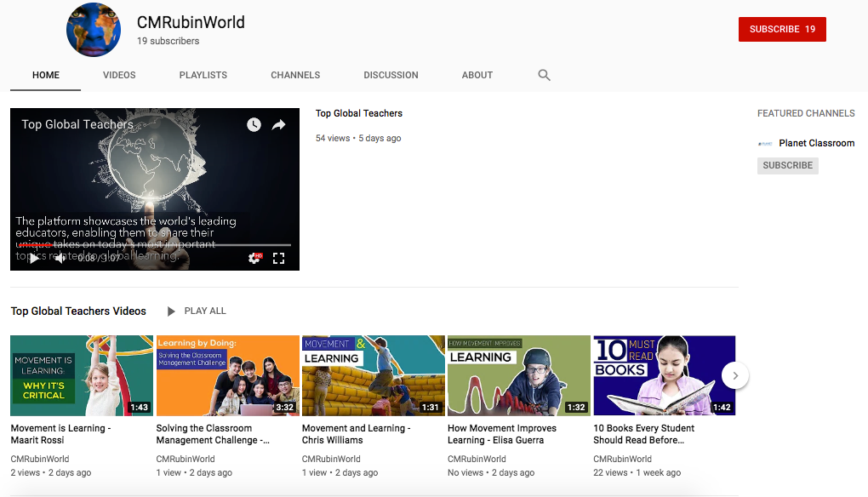Switch to the Videos tab
This screenshot has width=868, height=497.
(x=119, y=75)
